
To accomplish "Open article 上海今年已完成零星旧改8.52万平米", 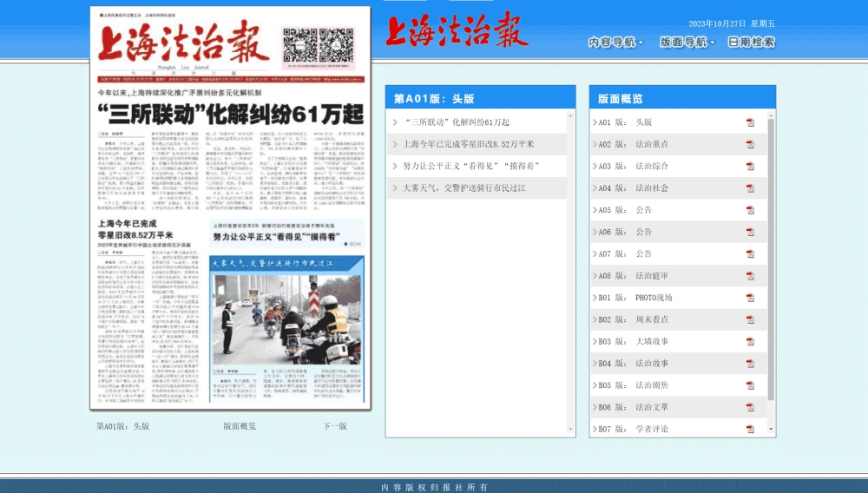I will point(469,144).
